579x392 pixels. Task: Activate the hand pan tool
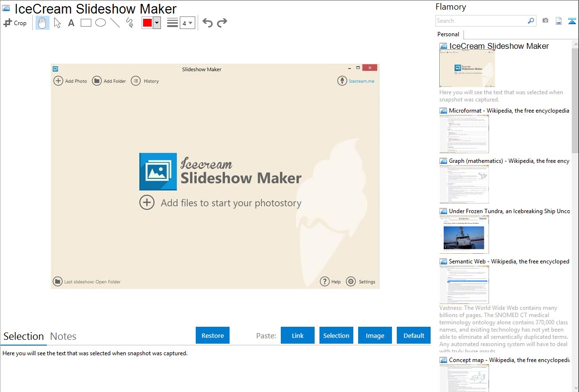pyautogui.click(x=43, y=23)
